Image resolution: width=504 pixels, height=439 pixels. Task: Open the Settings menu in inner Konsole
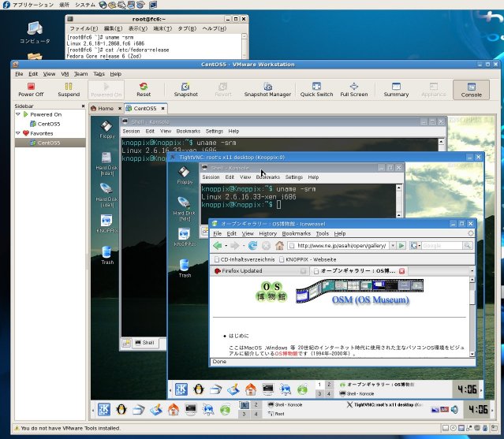[x=293, y=177]
